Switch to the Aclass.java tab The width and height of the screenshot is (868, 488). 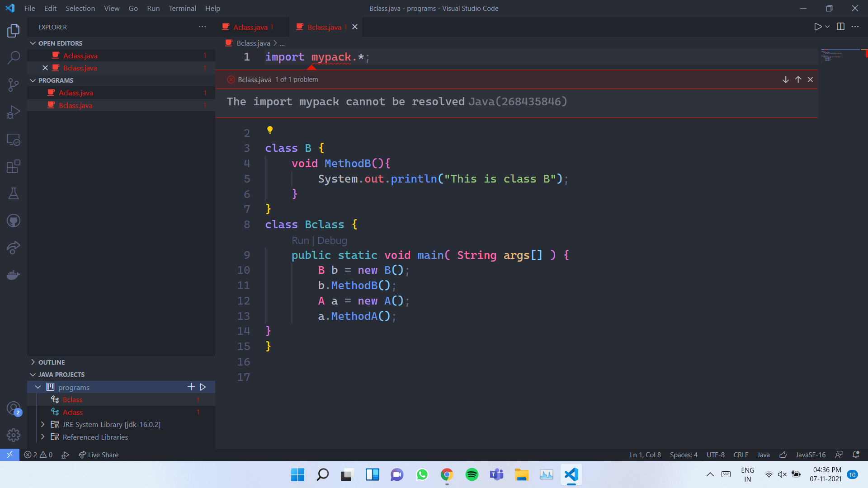pyautogui.click(x=250, y=27)
